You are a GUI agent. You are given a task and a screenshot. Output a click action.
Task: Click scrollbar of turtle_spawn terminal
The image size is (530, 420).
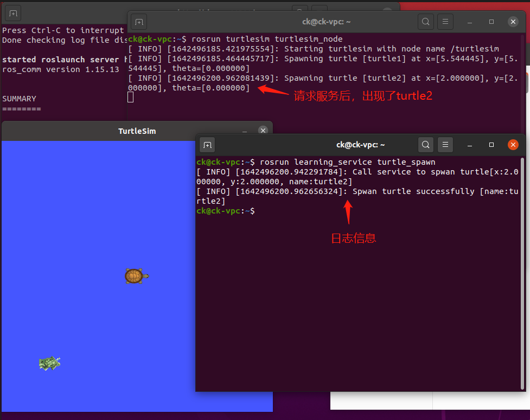(522, 274)
